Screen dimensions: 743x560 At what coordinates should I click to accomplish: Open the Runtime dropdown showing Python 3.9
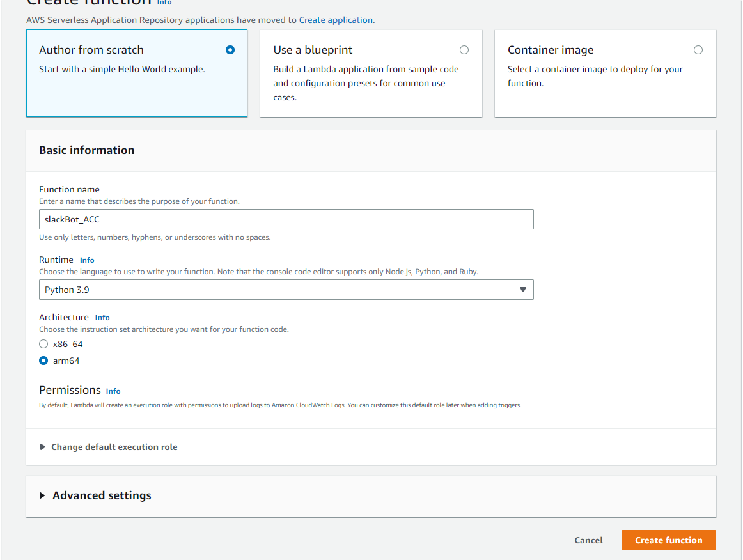click(x=286, y=289)
